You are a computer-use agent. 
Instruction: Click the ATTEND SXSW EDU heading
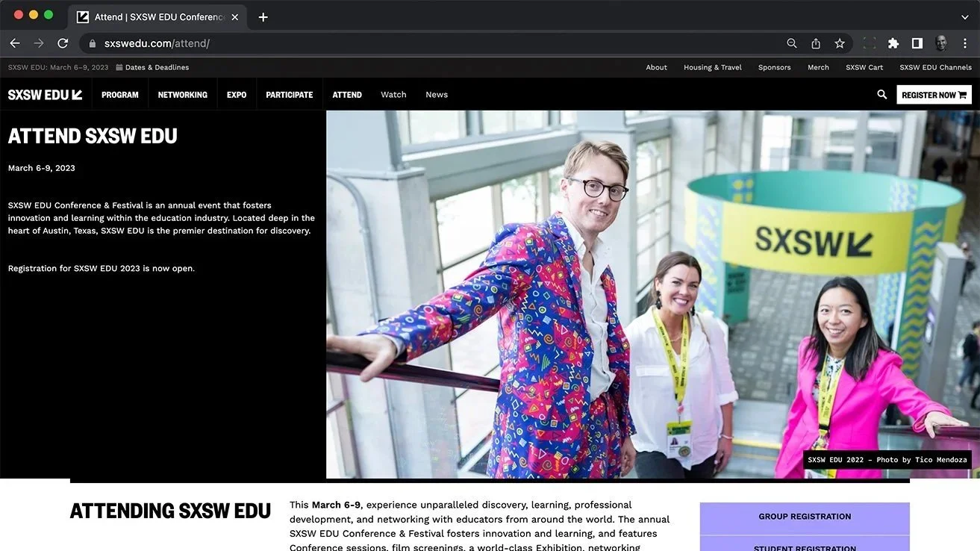(x=93, y=137)
